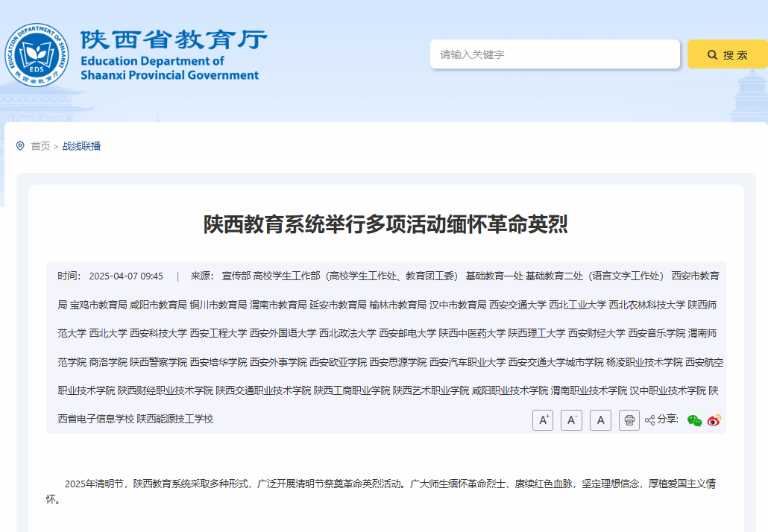768x532 pixels.
Task: Increase article font size with A+ button
Action: [x=542, y=420]
